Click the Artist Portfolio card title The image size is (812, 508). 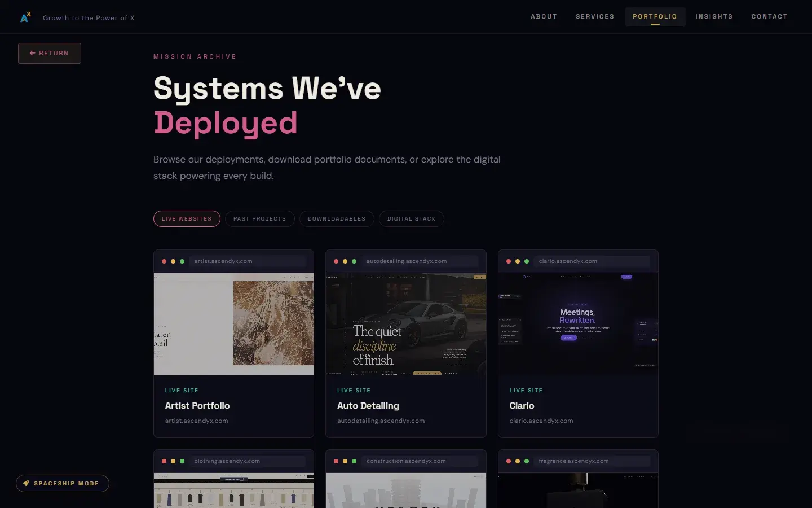tap(197, 405)
